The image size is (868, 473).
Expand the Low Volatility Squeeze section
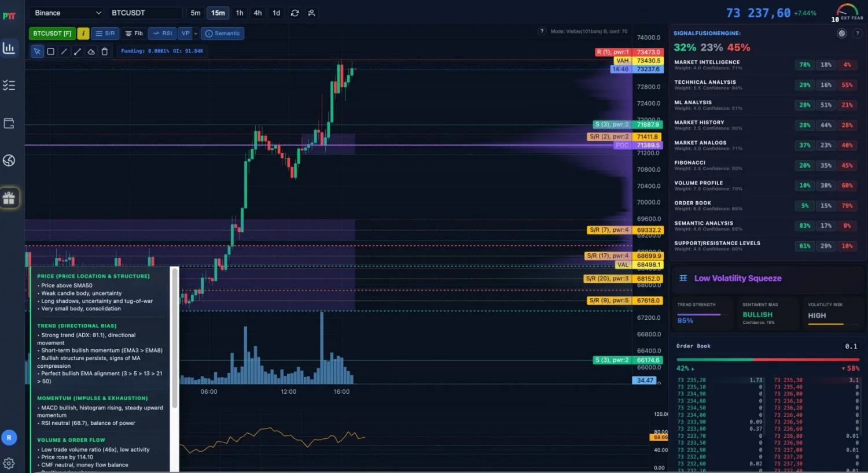click(x=738, y=278)
